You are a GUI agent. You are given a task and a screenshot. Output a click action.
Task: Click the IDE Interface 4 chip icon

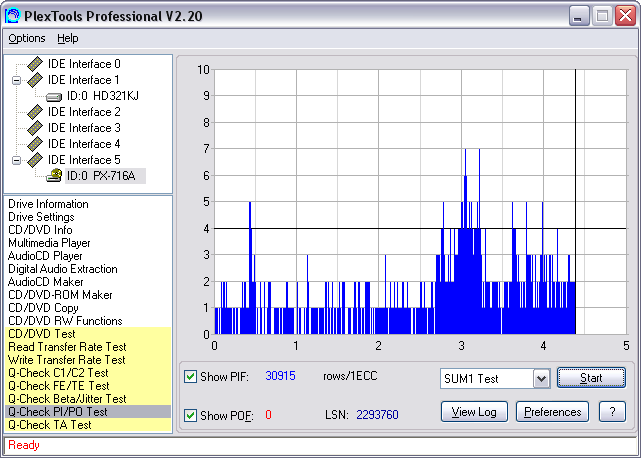[35, 144]
